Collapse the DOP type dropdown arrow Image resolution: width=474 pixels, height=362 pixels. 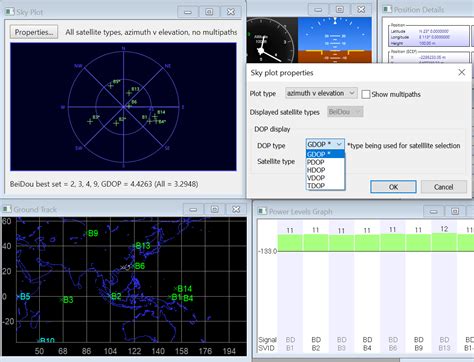(339, 144)
